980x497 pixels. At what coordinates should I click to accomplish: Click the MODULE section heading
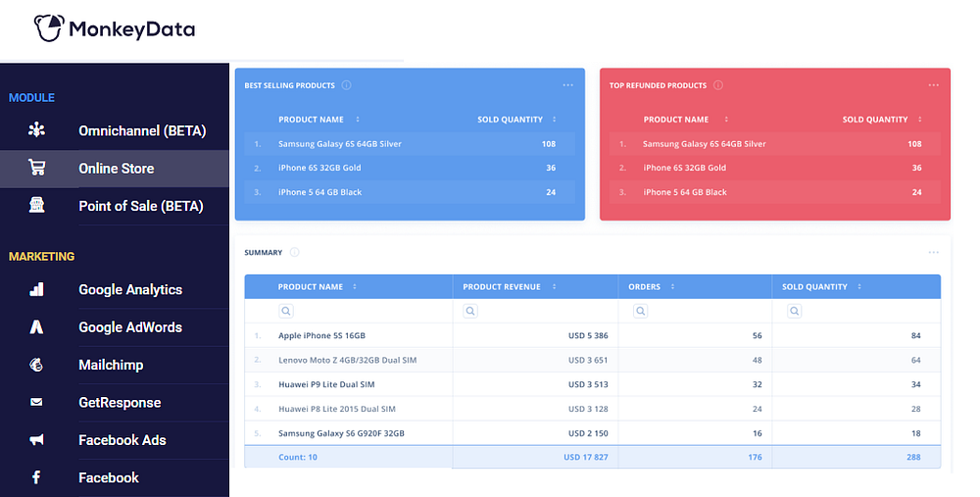(x=32, y=97)
